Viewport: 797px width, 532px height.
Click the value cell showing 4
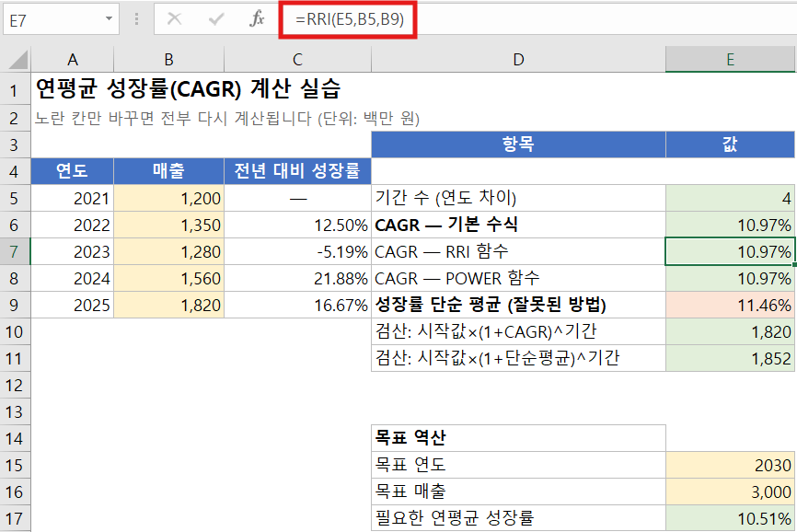coord(730,198)
